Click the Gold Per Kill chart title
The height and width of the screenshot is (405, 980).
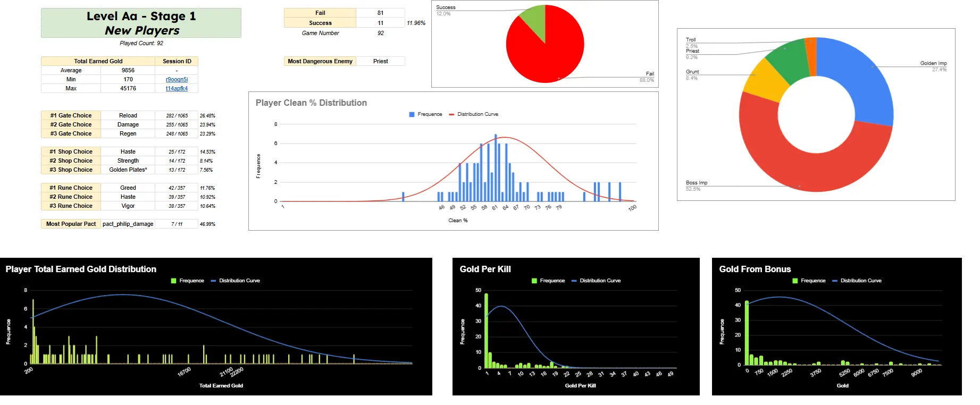485,269
